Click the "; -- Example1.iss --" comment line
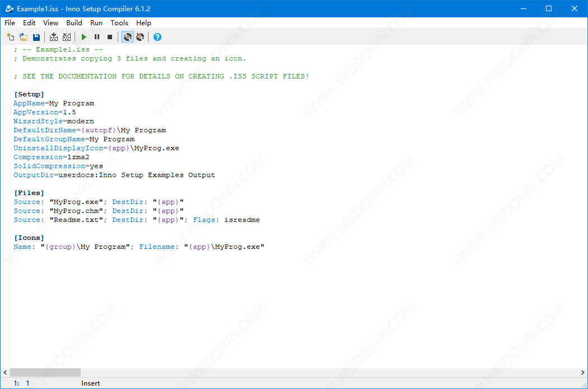The height and width of the screenshot is (389, 588). [58, 49]
